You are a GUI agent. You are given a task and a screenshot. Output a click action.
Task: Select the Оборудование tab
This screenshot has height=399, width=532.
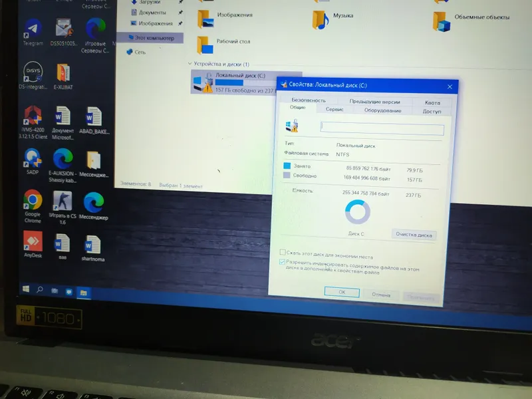pos(383,110)
